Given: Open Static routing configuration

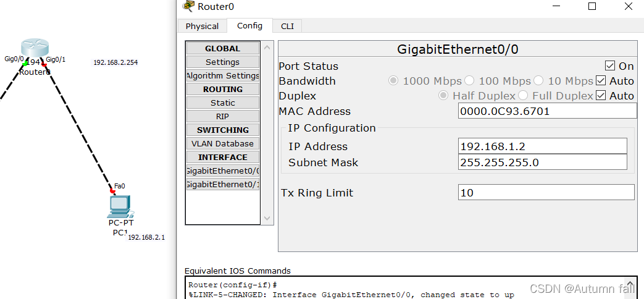Looking at the screenshot, I should 222,103.
